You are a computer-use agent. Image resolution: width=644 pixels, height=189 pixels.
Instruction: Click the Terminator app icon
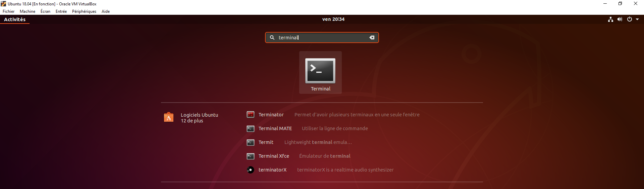tap(250, 115)
